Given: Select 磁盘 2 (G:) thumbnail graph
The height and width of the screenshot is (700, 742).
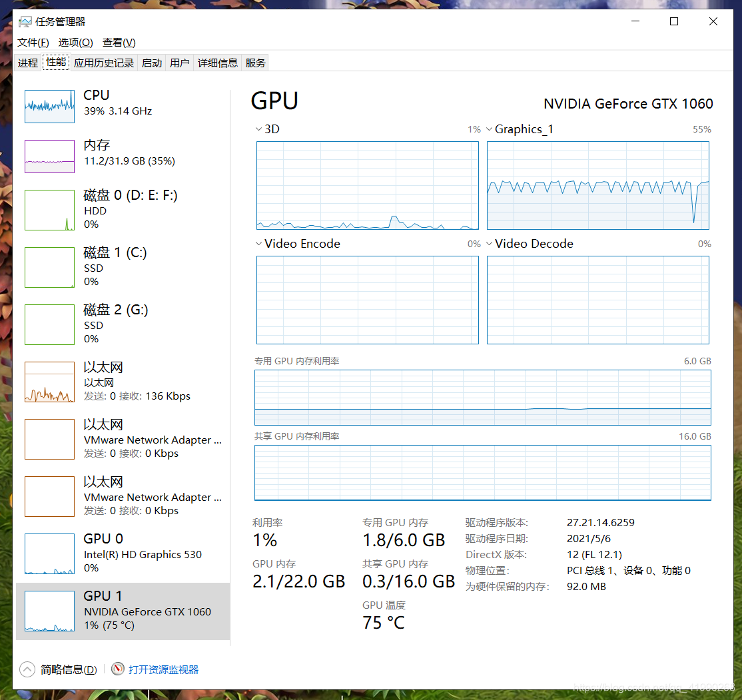Looking at the screenshot, I should pyautogui.click(x=50, y=324).
